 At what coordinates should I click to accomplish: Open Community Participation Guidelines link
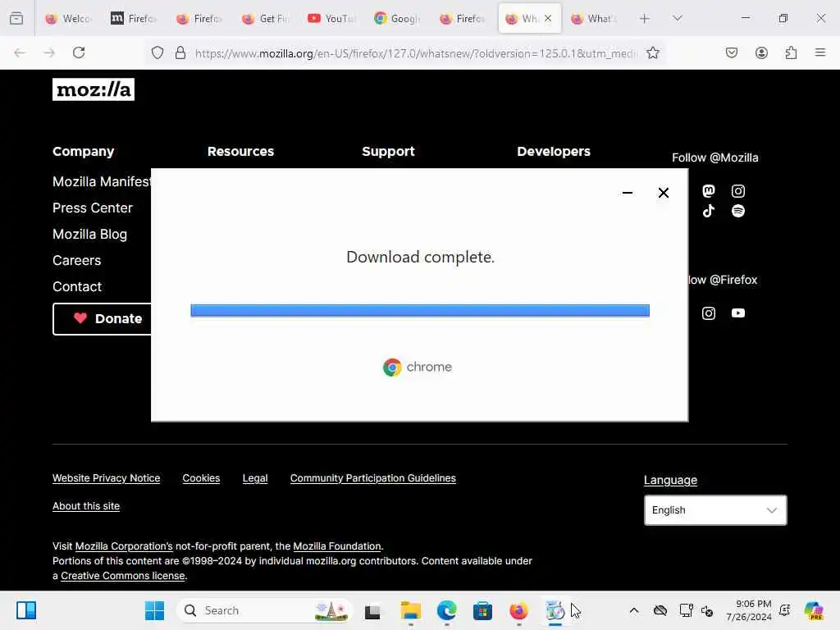(373, 478)
